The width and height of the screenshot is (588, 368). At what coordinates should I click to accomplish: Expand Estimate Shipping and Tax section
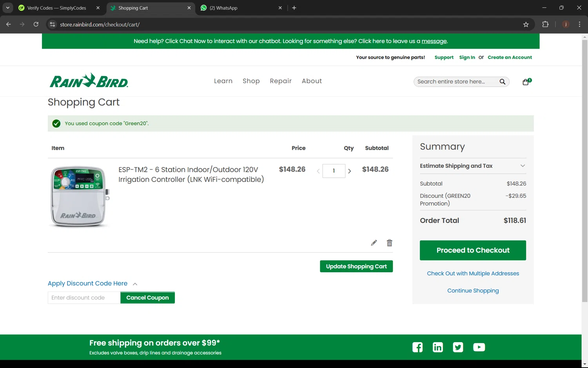pos(473,166)
